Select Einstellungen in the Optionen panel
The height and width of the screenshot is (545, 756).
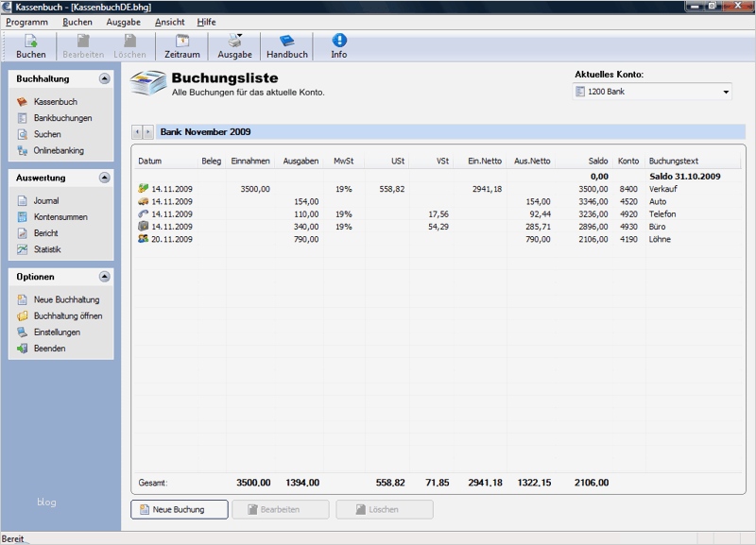pos(57,332)
